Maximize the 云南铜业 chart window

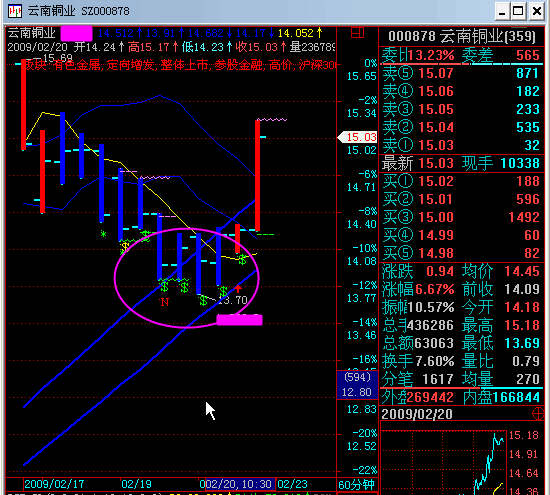tap(518, 11)
